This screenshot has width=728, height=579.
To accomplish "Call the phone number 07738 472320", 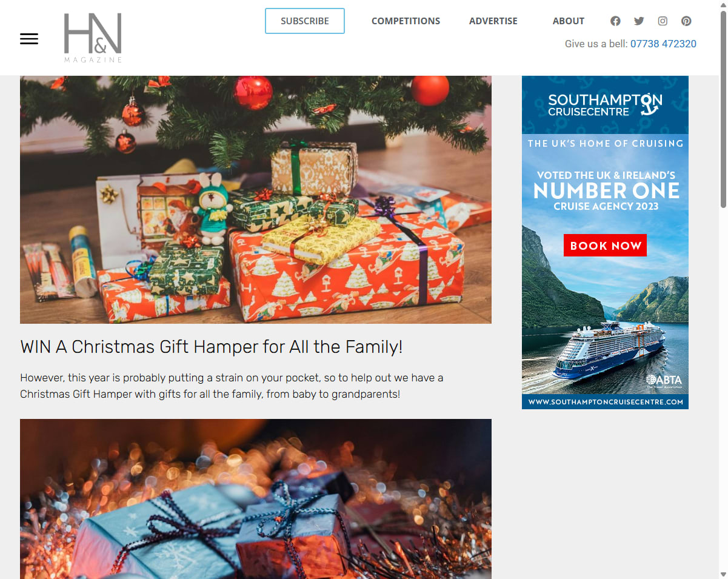I will click(x=663, y=44).
